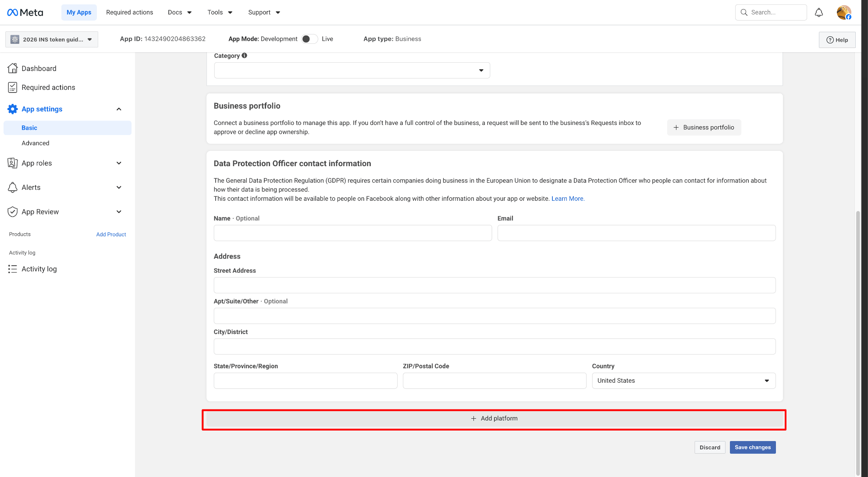Click the Required actions checklist icon
Image resolution: width=868 pixels, height=477 pixels.
pos(13,87)
